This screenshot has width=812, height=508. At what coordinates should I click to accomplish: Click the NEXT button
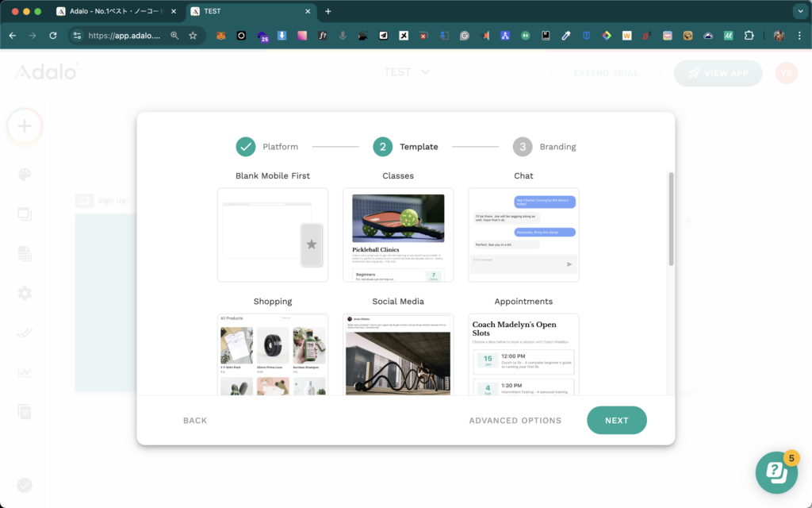point(617,421)
